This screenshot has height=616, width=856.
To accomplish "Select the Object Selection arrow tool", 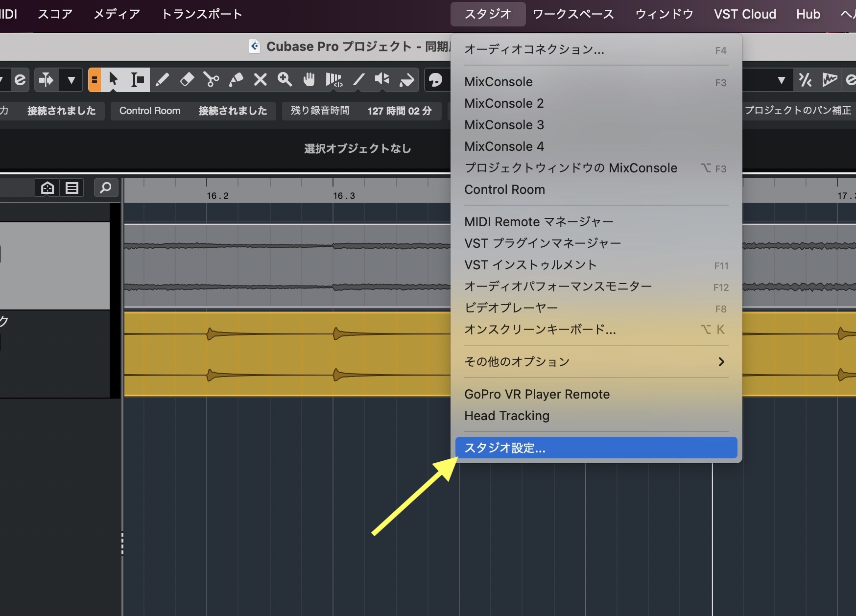I will point(114,79).
